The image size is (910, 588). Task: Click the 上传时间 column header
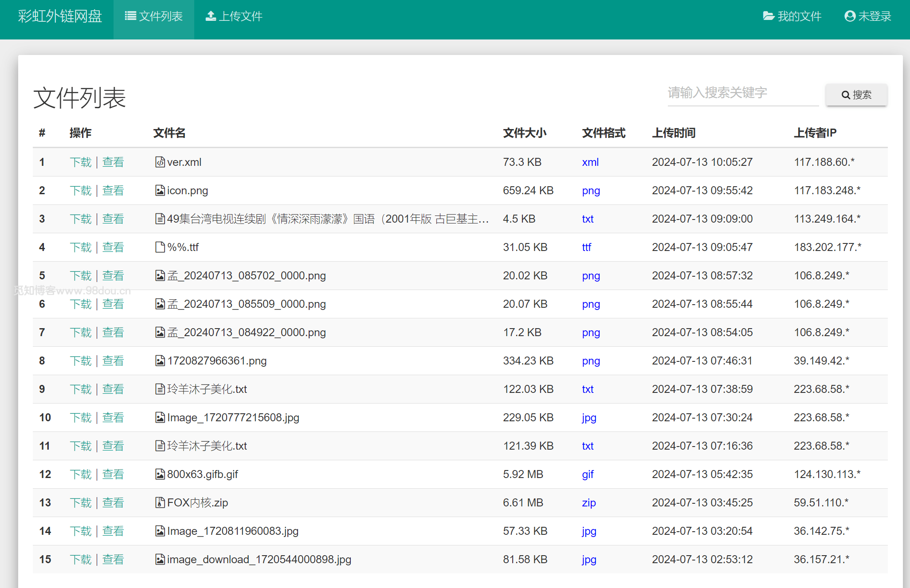point(674,133)
